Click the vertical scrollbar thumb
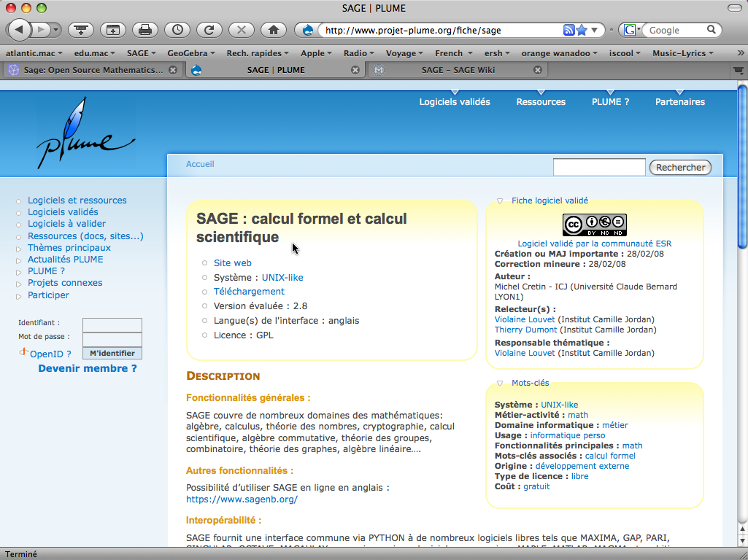This screenshot has height=560, width=748. [742, 167]
